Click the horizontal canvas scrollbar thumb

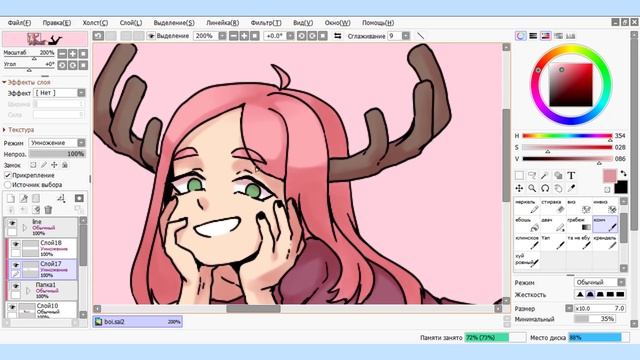point(253,309)
